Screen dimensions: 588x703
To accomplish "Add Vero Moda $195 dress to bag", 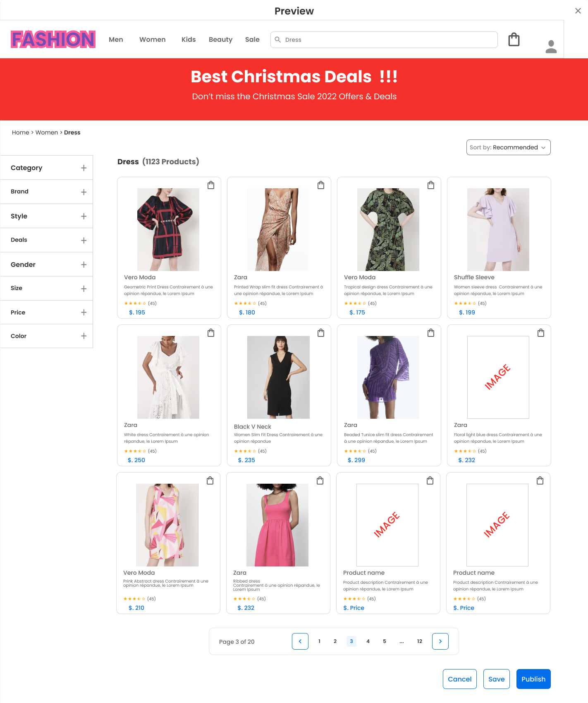I will (x=211, y=185).
